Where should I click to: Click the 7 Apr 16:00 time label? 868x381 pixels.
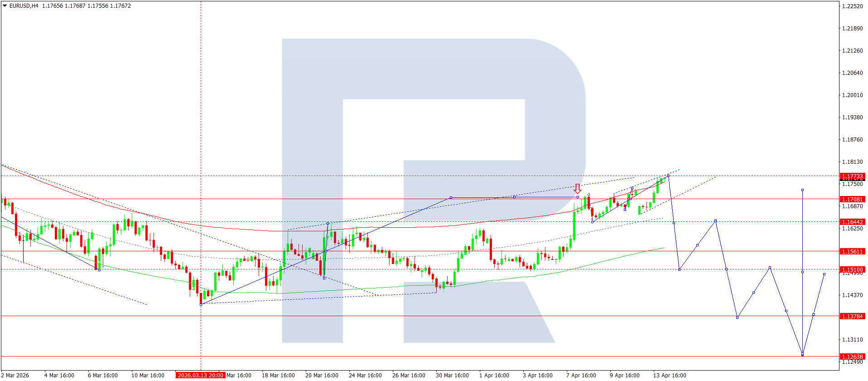(581, 375)
